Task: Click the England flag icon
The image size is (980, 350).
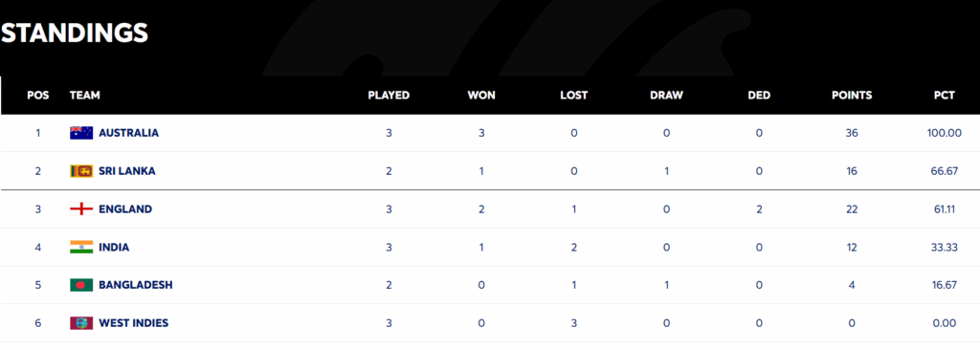Action: click(x=81, y=209)
